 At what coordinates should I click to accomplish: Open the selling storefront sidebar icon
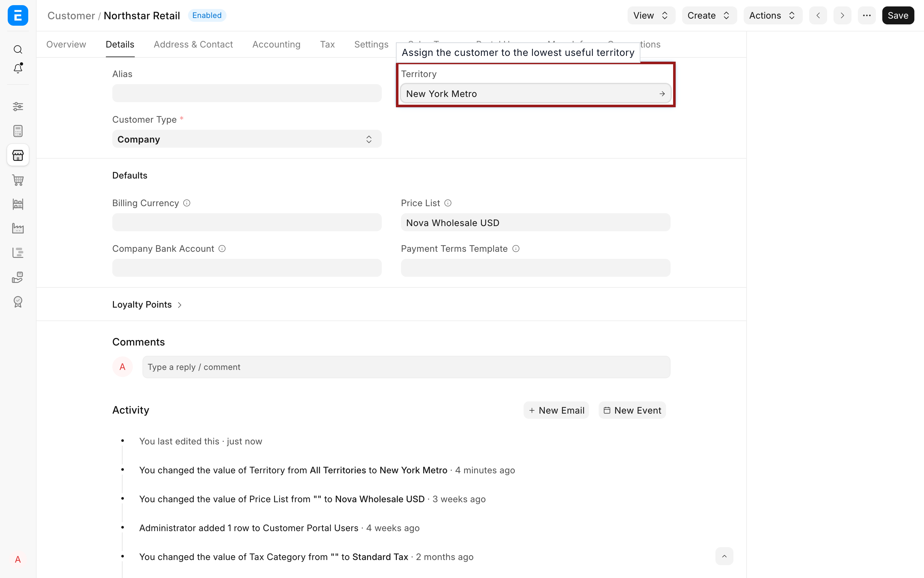[18, 155]
